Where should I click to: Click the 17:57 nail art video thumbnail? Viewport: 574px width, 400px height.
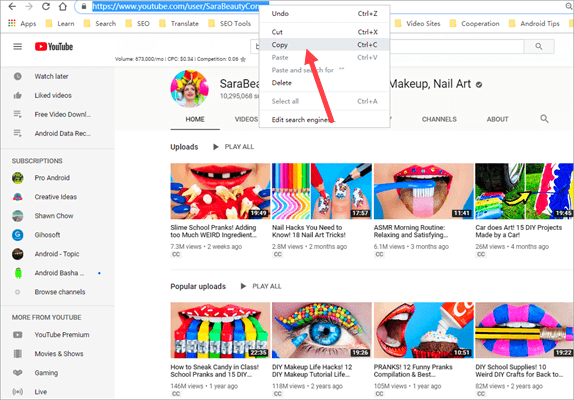[322, 191]
